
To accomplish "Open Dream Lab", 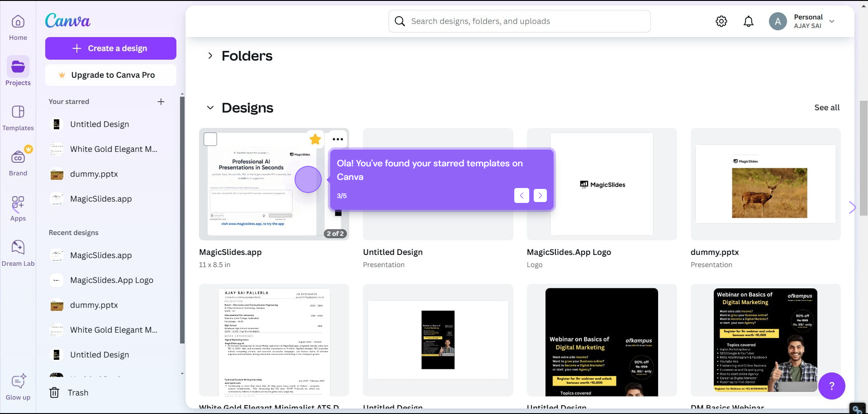I will [18, 254].
